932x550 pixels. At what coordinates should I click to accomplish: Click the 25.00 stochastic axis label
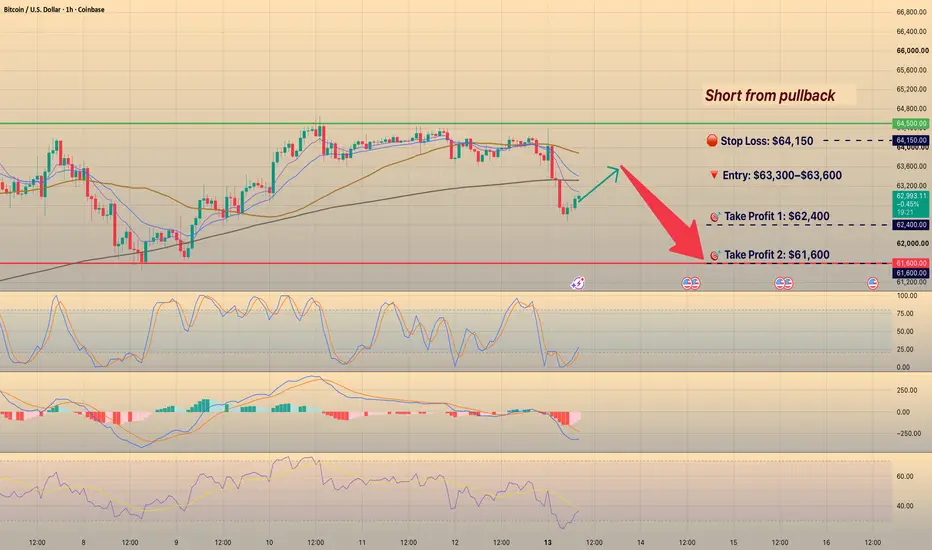tap(906, 350)
